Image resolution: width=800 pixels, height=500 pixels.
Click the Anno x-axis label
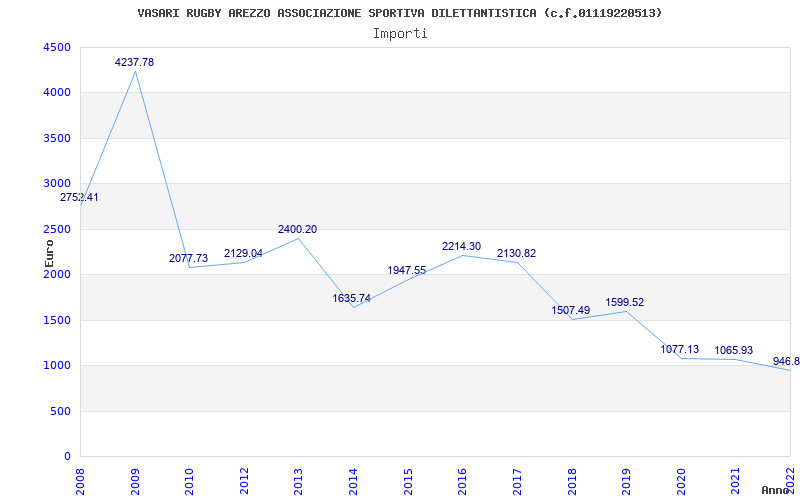pos(777,490)
